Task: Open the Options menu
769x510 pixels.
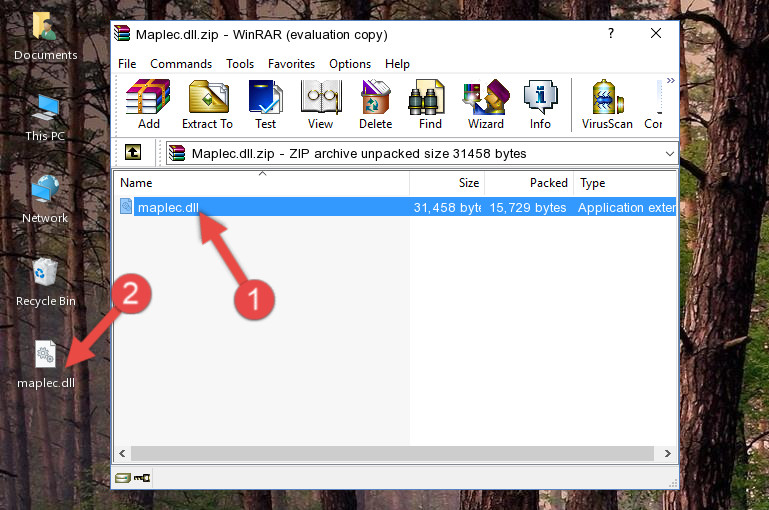Action: pos(350,64)
